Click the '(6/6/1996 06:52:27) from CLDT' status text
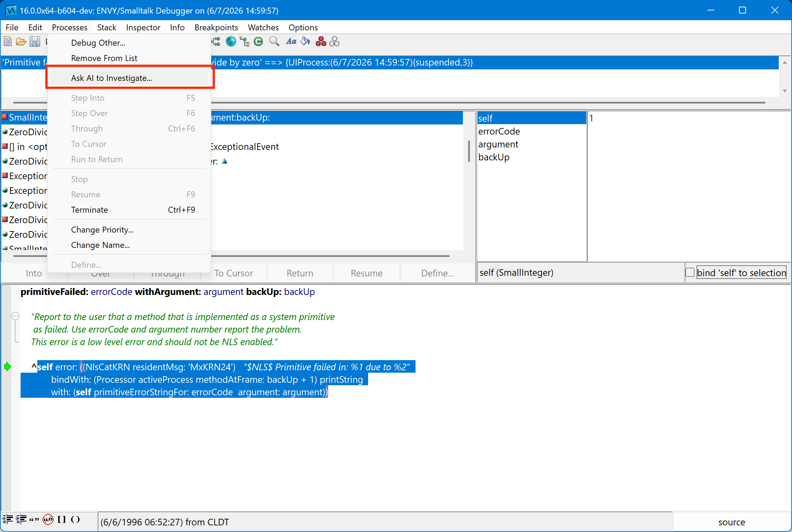Image resolution: width=792 pixels, height=532 pixels. [165, 522]
